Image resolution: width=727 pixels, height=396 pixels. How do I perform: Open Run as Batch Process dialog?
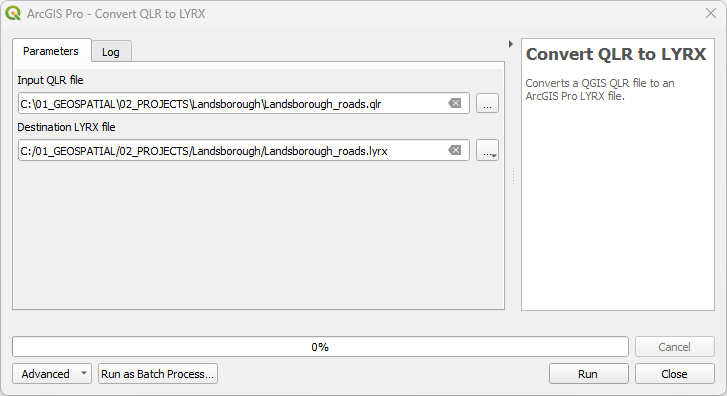click(x=158, y=374)
